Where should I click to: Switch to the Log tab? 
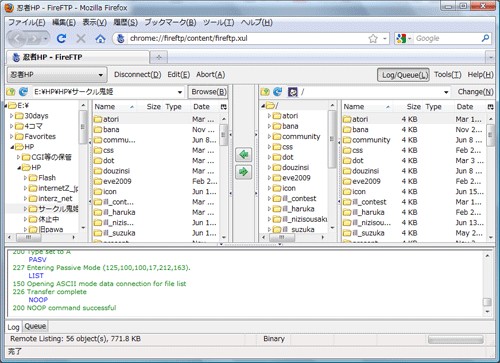click(14, 327)
